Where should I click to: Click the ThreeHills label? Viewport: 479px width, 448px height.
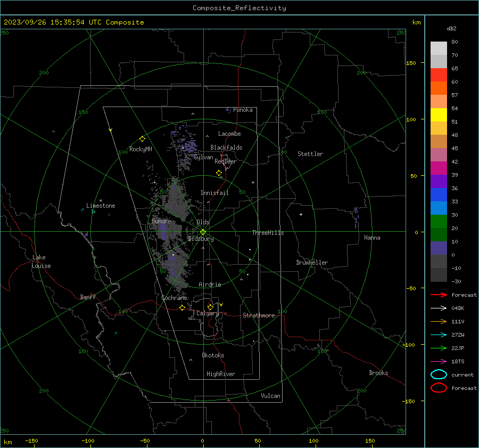[x=268, y=233]
